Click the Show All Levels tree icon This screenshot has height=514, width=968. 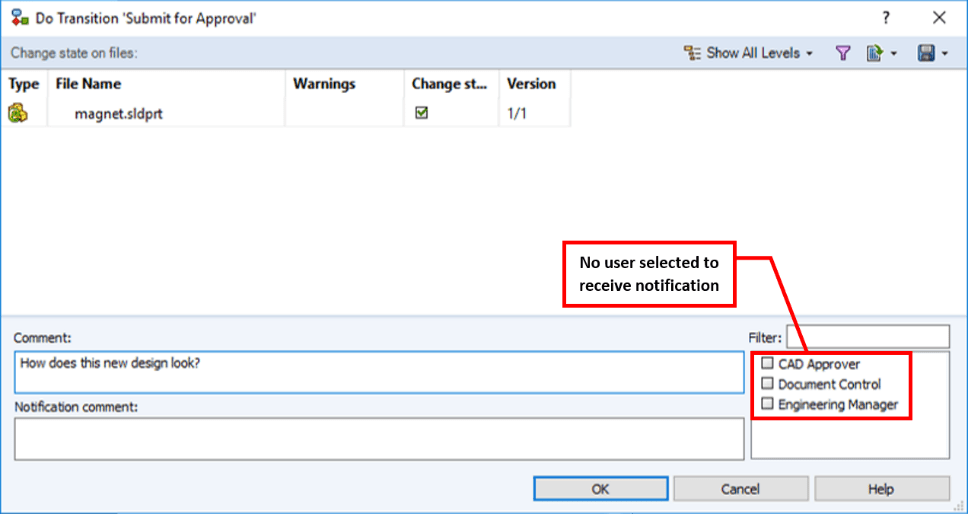click(x=692, y=53)
